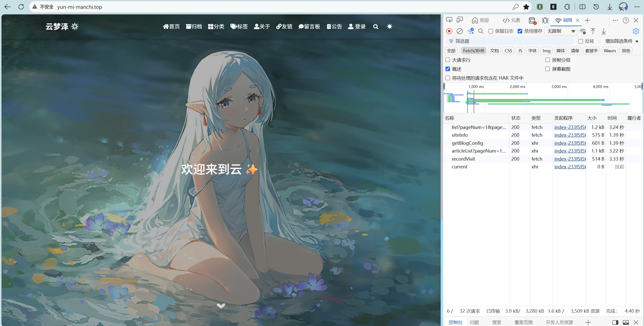Enable screenshots checkbox (屏幕截图)
The image size is (644, 326).
pyautogui.click(x=548, y=69)
